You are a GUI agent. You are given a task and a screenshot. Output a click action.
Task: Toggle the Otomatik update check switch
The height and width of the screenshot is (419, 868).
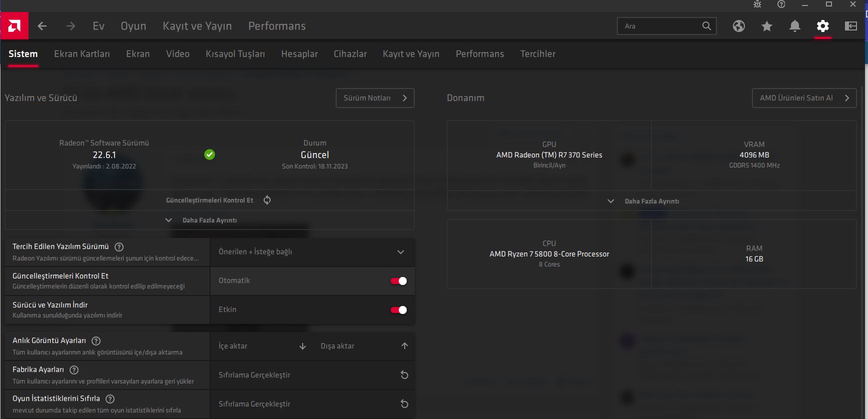pyautogui.click(x=399, y=281)
